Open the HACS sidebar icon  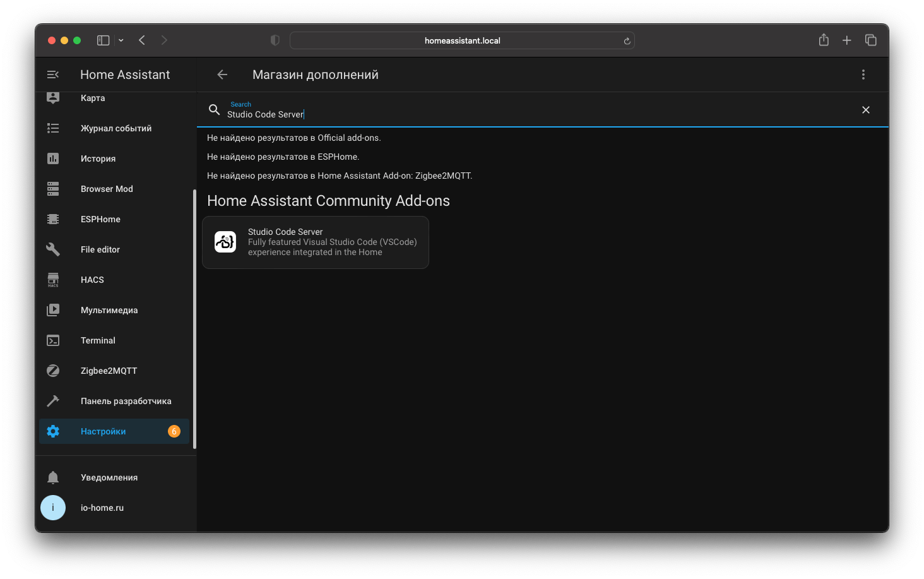tap(53, 280)
